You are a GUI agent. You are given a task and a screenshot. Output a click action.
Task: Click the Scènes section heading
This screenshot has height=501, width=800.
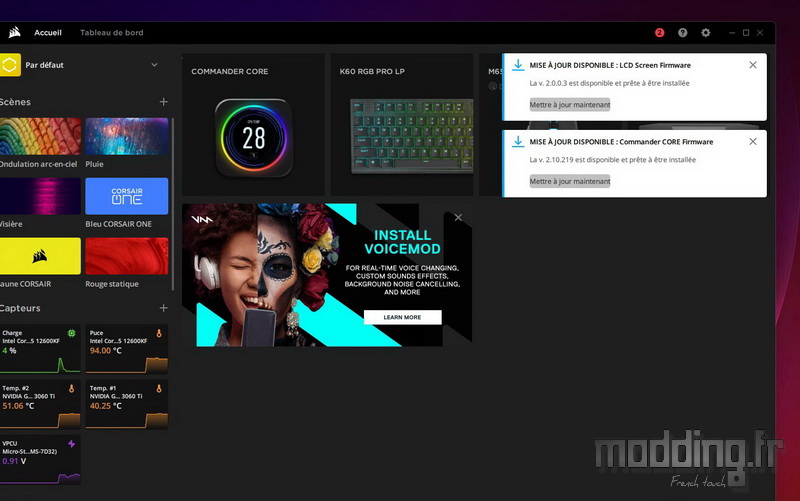[15, 102]
